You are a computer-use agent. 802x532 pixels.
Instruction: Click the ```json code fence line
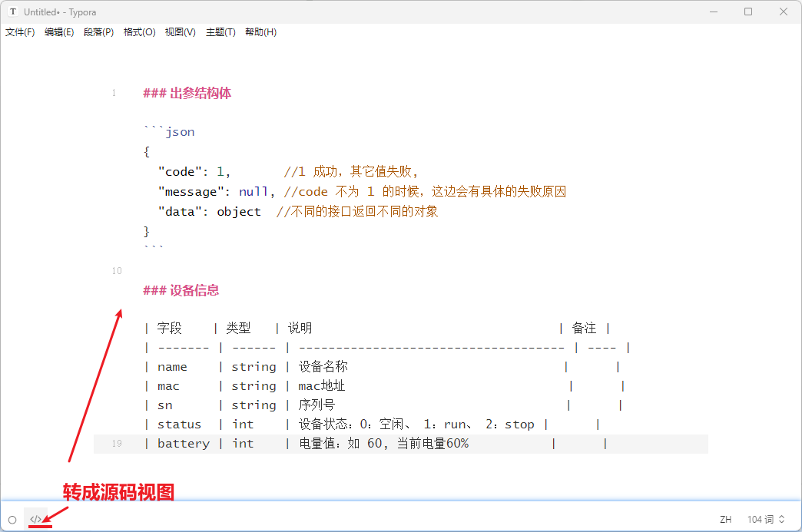169,132
